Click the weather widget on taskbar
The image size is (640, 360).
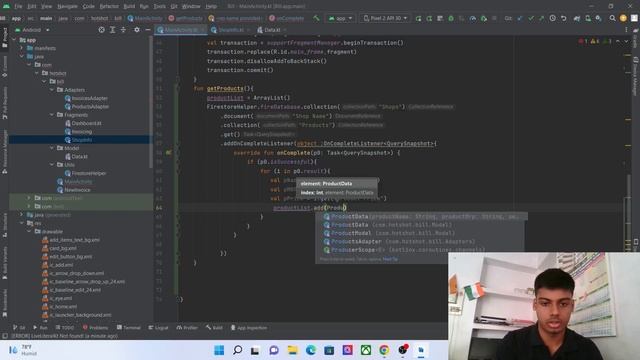coord(24,350)
